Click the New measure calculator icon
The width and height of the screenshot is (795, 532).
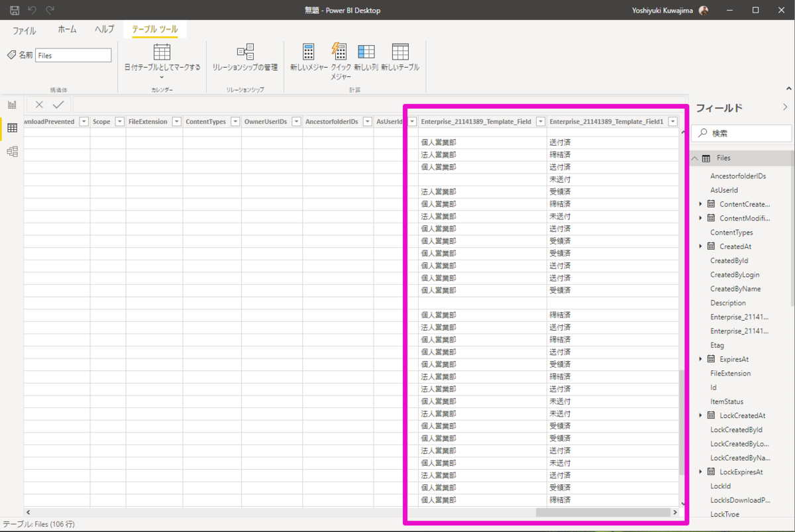[x=309, y=52]
